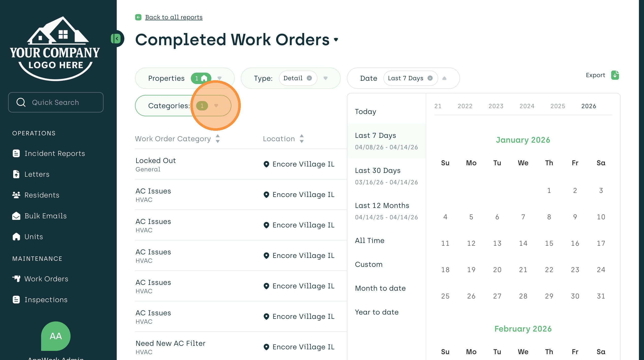Click in the Quick Search field
This screenshot has width=644, height=360.
click(56, 102)
